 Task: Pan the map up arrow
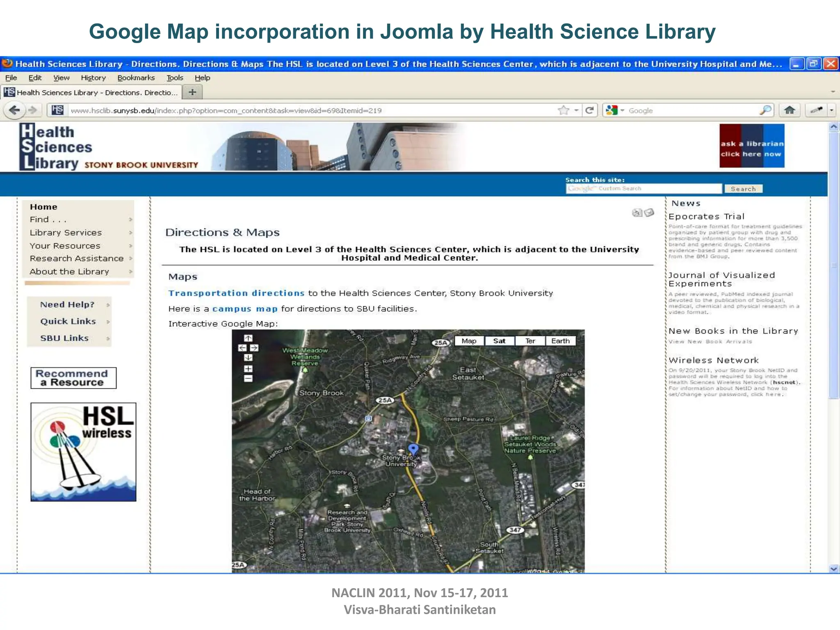[248, 338]
